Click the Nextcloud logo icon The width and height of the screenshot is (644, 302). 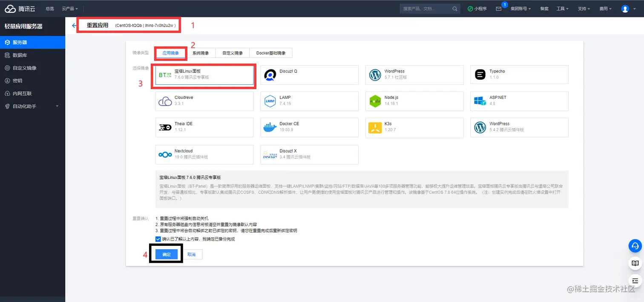coord(165,155)
